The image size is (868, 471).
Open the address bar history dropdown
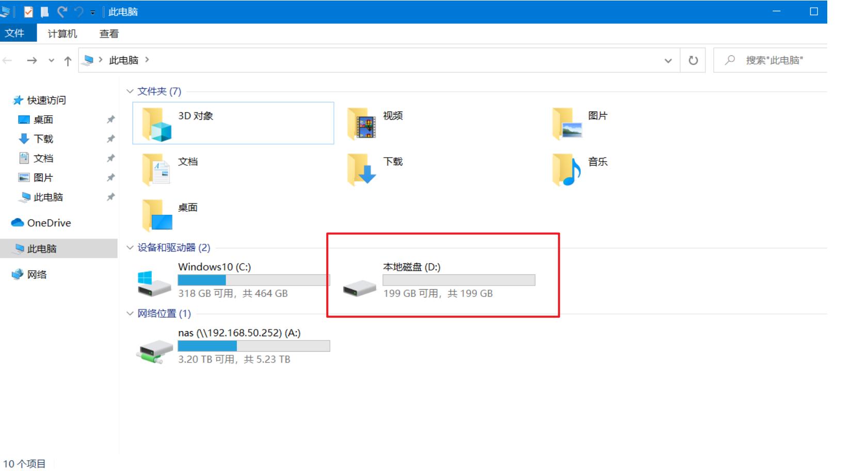pyautogui.click(x=668, y=60)
